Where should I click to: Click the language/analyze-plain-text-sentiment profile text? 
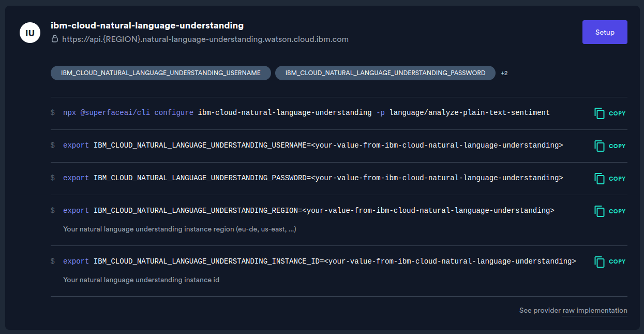pos(470,112)
